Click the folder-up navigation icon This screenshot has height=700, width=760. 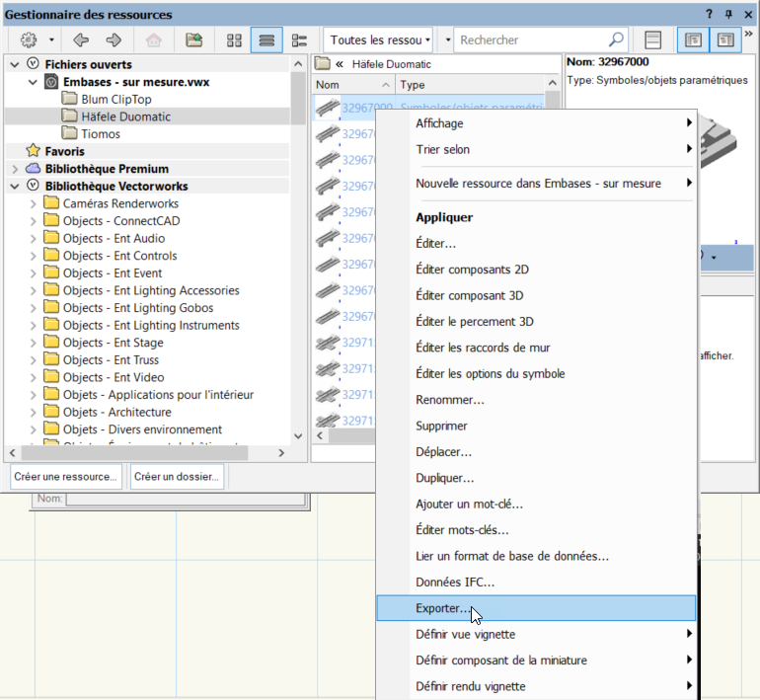(x=193, y=39)
